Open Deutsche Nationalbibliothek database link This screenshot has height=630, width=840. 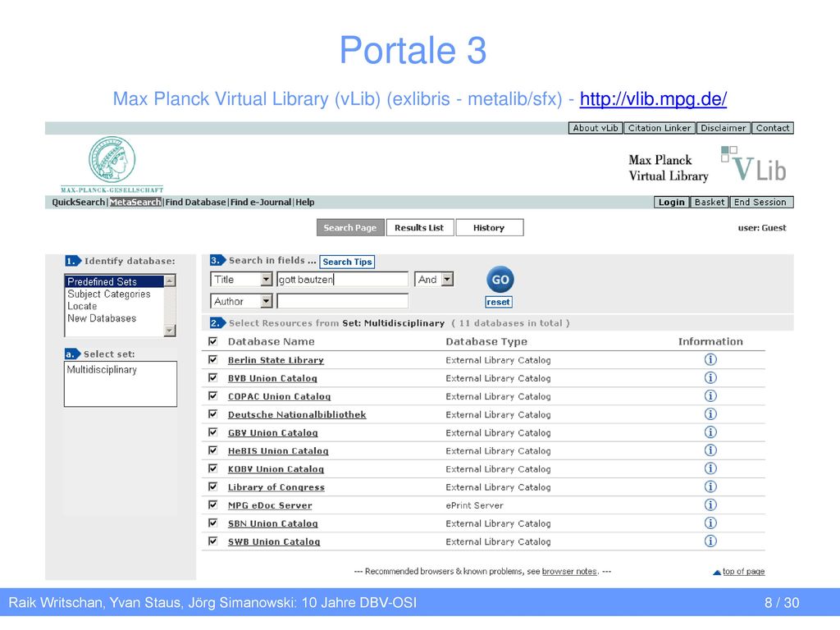click(x=297, y=414)
